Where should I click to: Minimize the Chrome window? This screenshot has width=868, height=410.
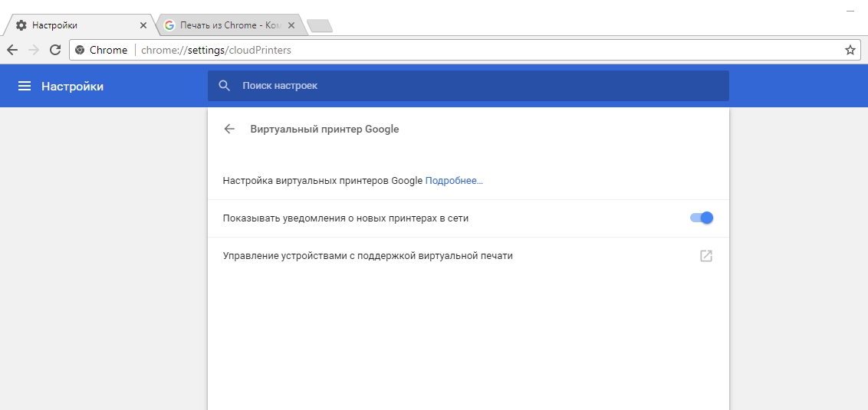pyautogui.click(x=850, y=10)
